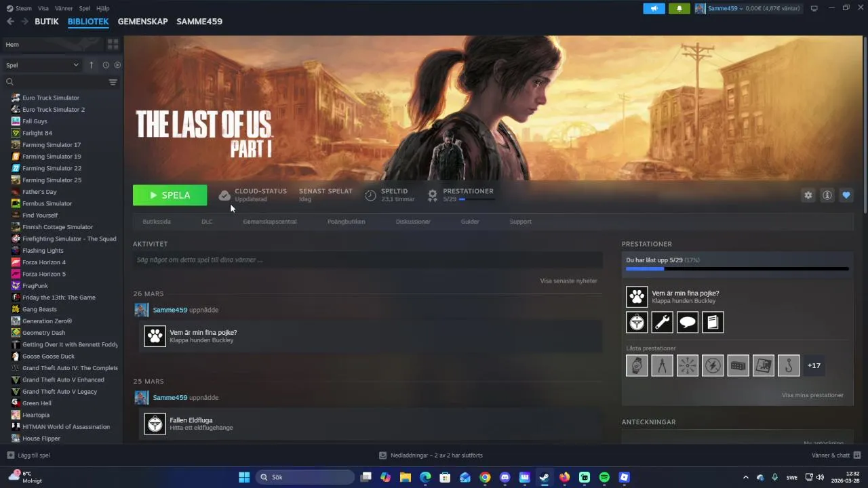Image resolution: width=868 pixels, height=488 pixels.
Task: Open advanced filter options icon beside search
Action: point(113,82)
